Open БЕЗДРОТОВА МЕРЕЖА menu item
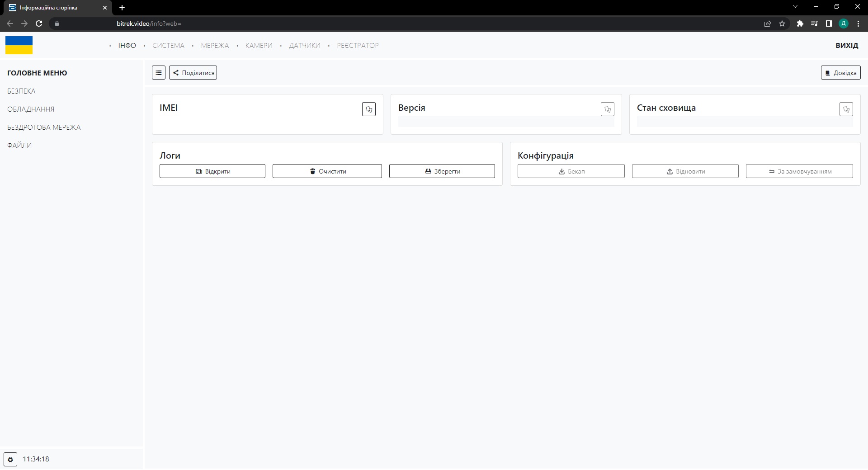The image size is (868, 470). 44,127
